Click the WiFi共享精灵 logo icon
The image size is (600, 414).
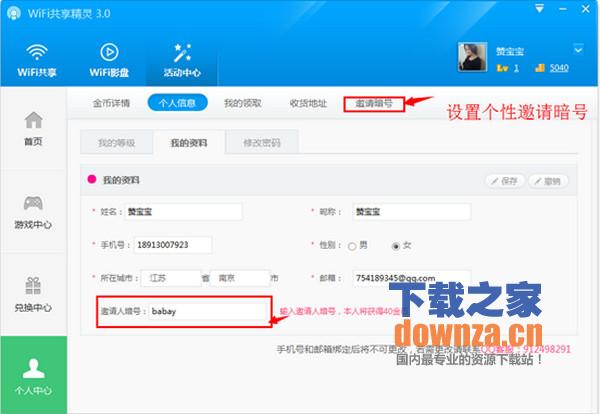click(14, 13)
